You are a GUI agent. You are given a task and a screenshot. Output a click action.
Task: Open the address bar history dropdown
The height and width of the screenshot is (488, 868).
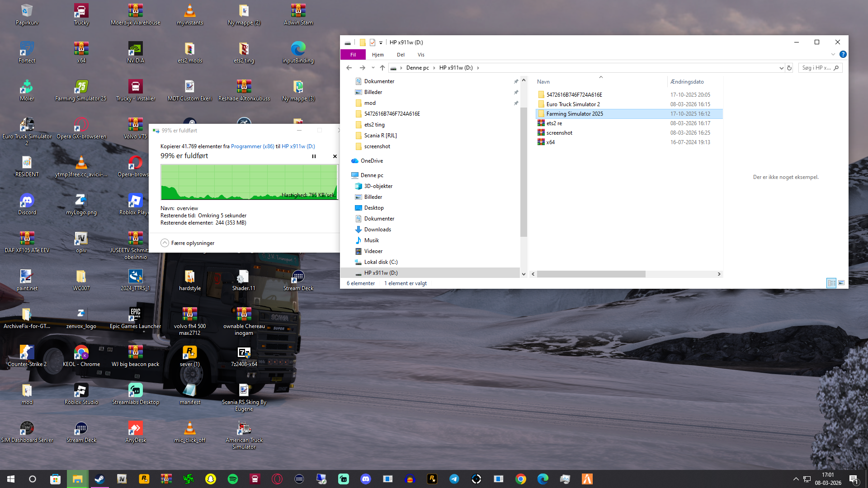coord(781,68)
